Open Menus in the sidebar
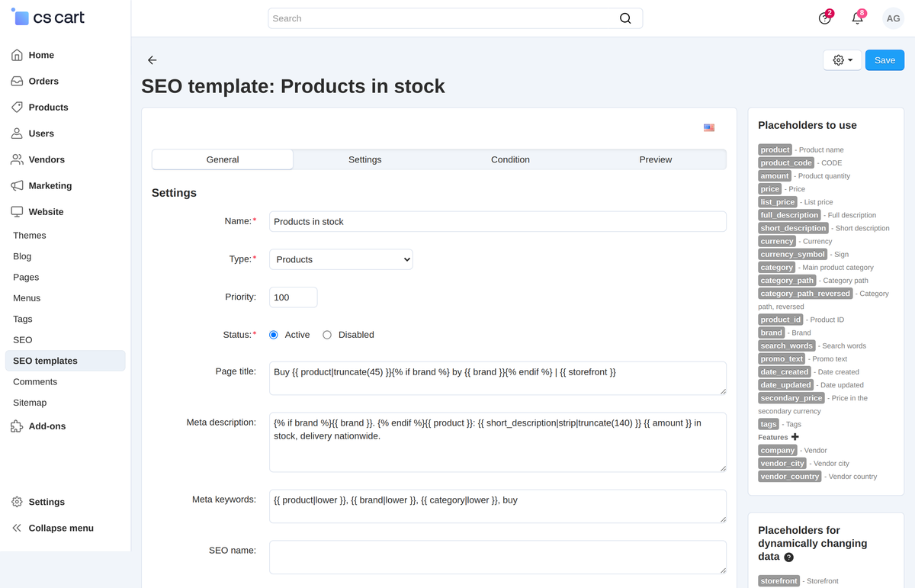This screenshot has width=915, height=588. point(27,298)
